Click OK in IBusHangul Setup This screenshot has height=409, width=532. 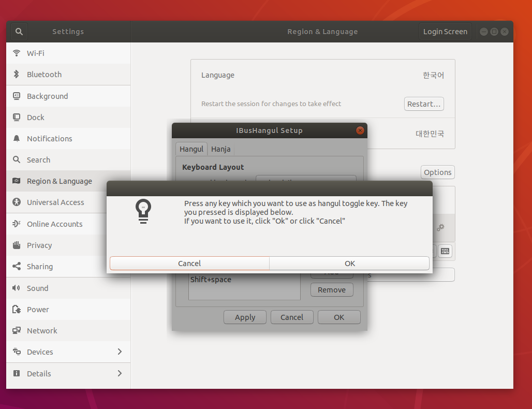[339, 317]
